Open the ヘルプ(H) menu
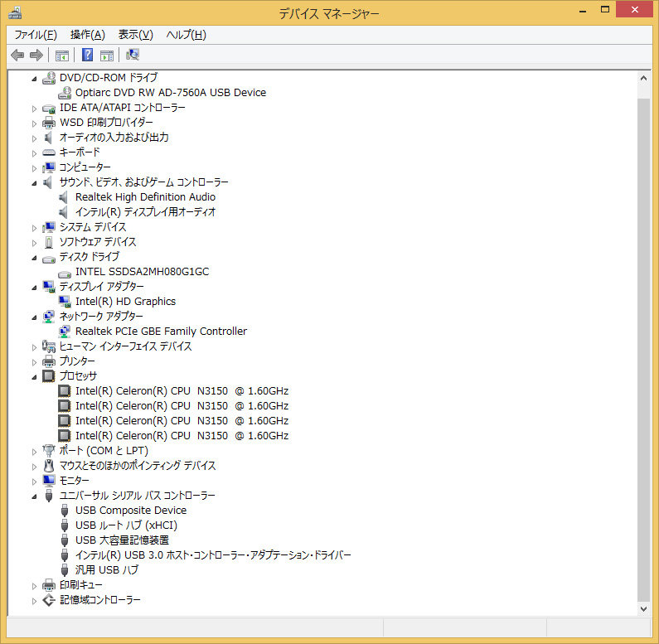Viewport: 659px width, 644px height. pos(187,35)
